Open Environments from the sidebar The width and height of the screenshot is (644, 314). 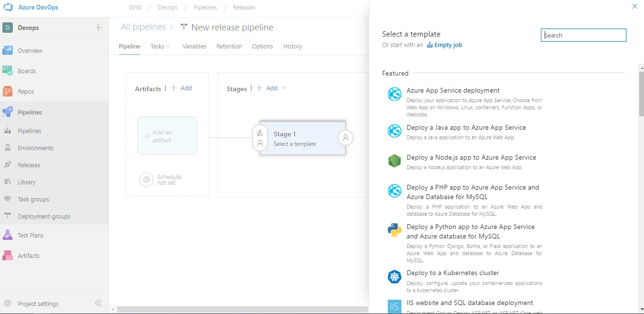pos(37,148)
